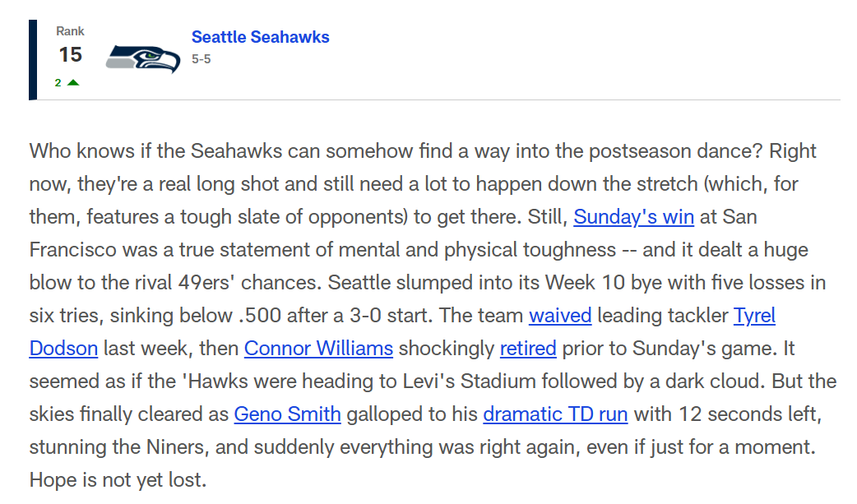Open the "Tyrel" player link text
The image size is (857, 504).
coord(753,315)
